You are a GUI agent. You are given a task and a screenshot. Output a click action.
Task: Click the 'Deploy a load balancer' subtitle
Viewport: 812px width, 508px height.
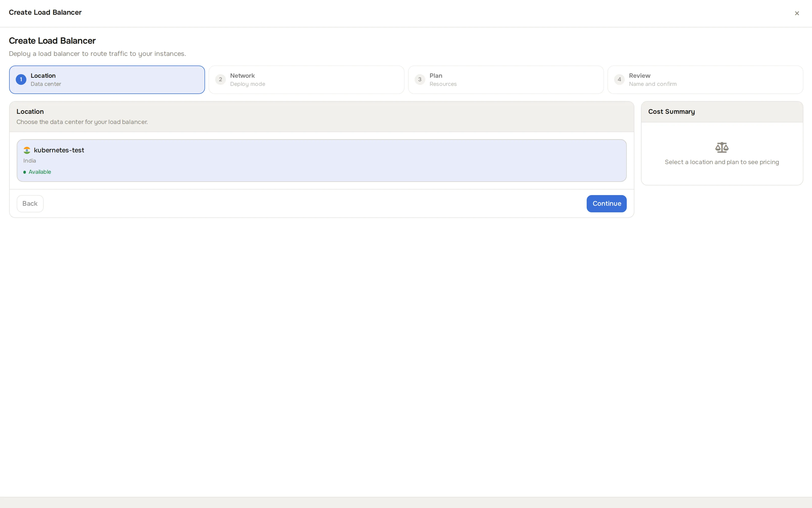(97, 54)
